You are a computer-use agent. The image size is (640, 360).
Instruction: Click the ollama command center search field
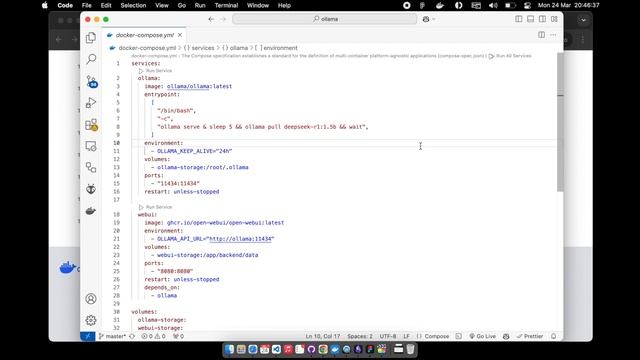(x=324, y=19)
